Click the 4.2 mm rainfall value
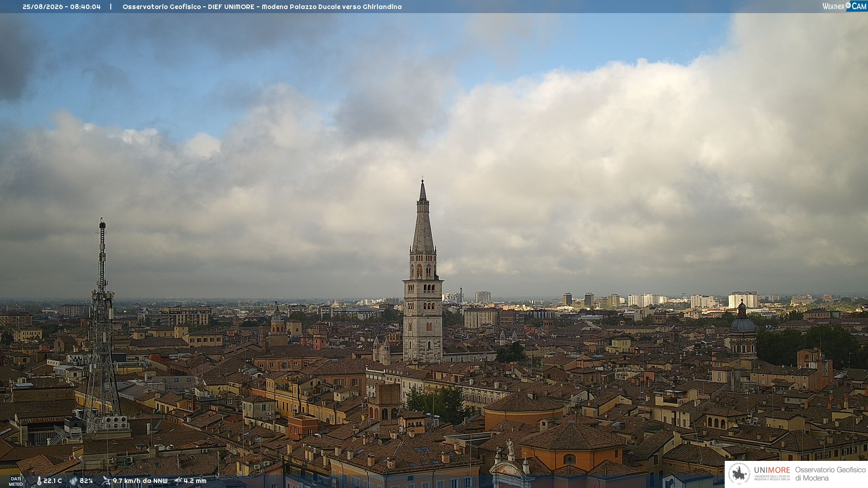Screen dimensions: 868x488 [195, 481]
